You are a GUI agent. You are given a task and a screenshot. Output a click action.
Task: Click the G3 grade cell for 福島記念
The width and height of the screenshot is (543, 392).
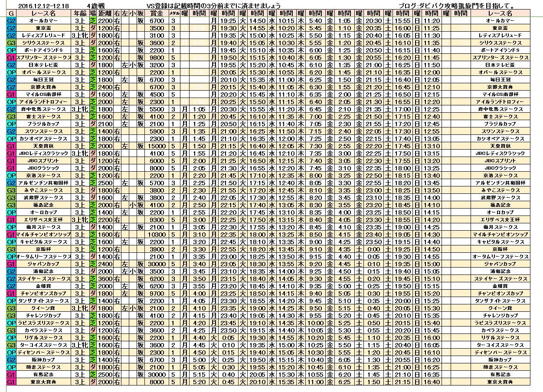11,205
